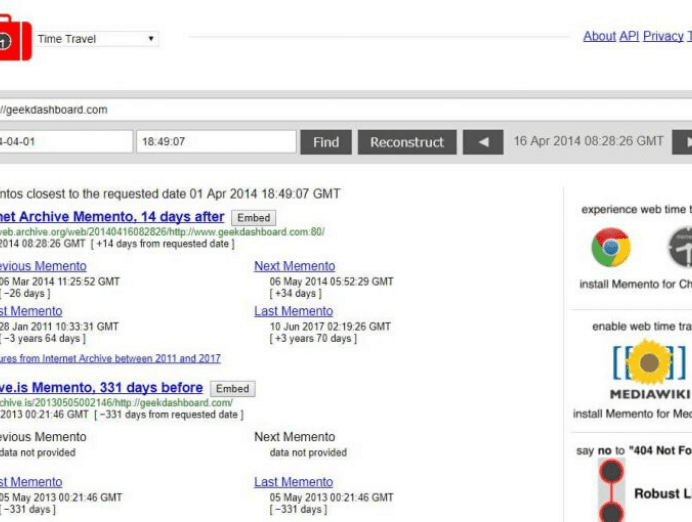Viewport: 692px width, 522px height.
Task: Click the date input field
Action: tap(66, 142)
